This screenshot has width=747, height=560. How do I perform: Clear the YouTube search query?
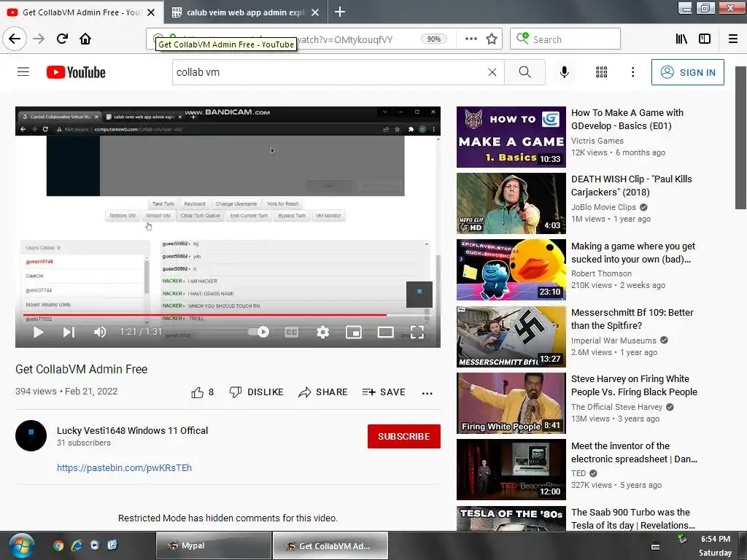click(x=492, y=72)
